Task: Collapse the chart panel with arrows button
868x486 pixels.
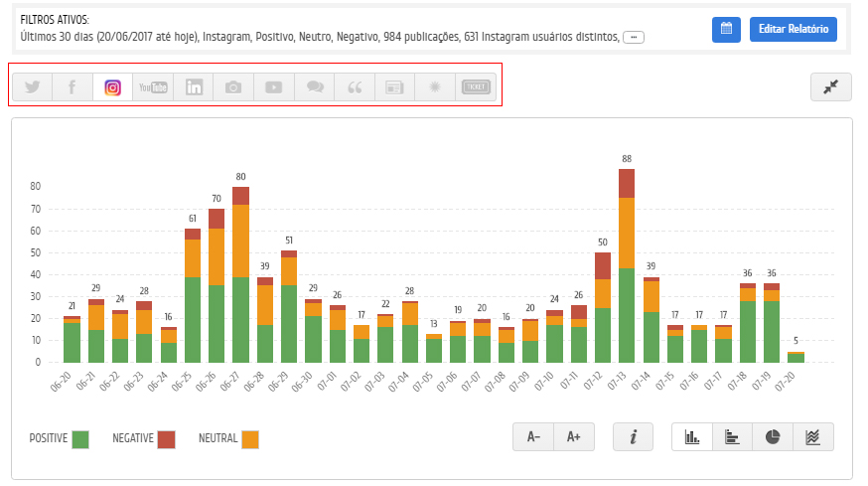Action: (x=830, y=87)
